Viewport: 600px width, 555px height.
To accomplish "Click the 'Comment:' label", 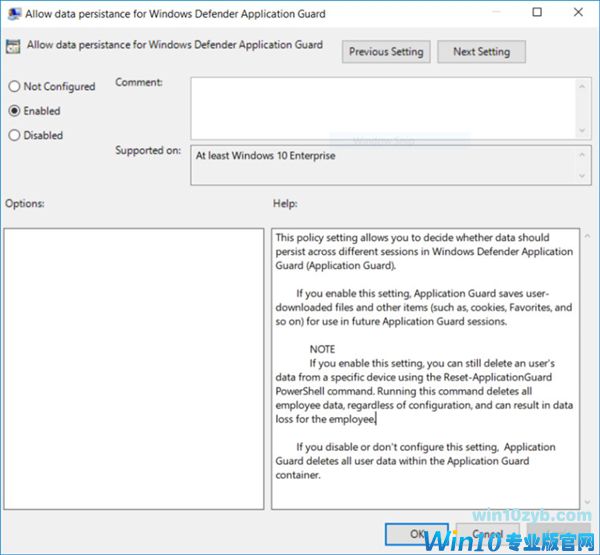I will 139,82.
